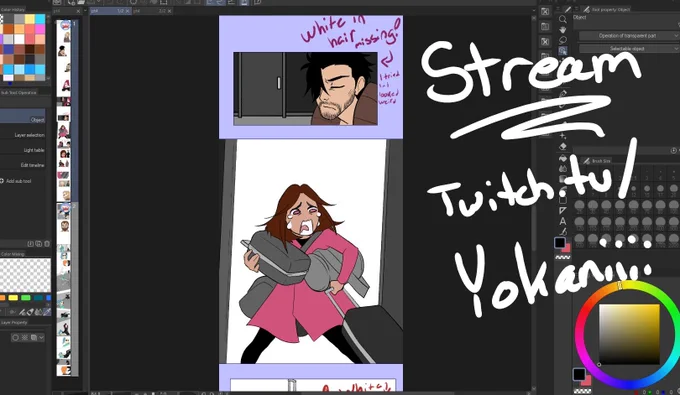Viewport: 680px width, 395px height.
Task: Pick the green swatch below the mixing canvas
Action: [x=26, y=298]
